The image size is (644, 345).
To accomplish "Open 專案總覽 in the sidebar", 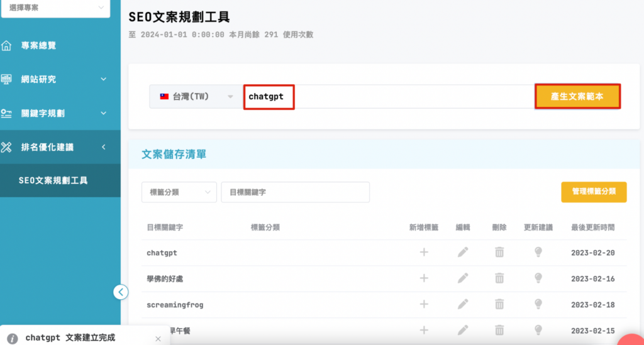I will pos(60,45).
